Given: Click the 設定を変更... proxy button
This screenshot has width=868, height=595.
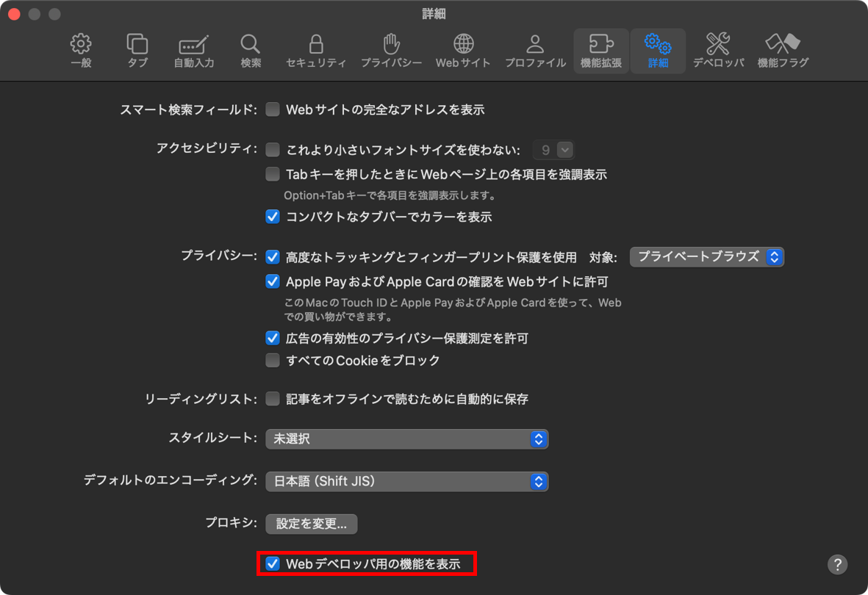Looking at the screenshot, I should pyautogui.click(x=311, y=524).
